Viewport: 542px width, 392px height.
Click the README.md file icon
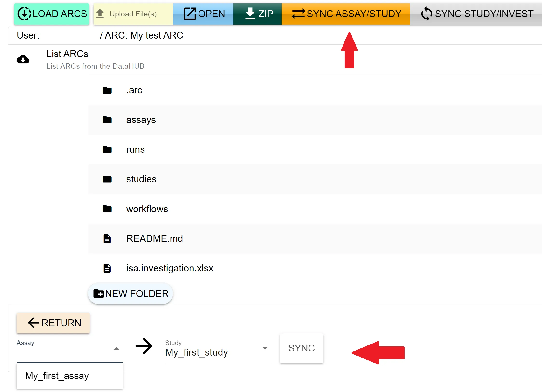click(107, 238)
